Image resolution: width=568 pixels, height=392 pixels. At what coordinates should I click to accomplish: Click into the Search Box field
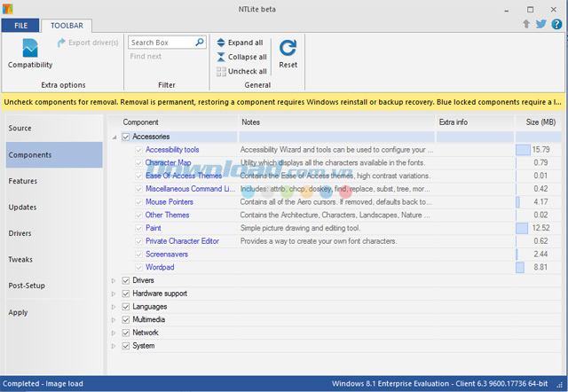[x=158, y=43]
